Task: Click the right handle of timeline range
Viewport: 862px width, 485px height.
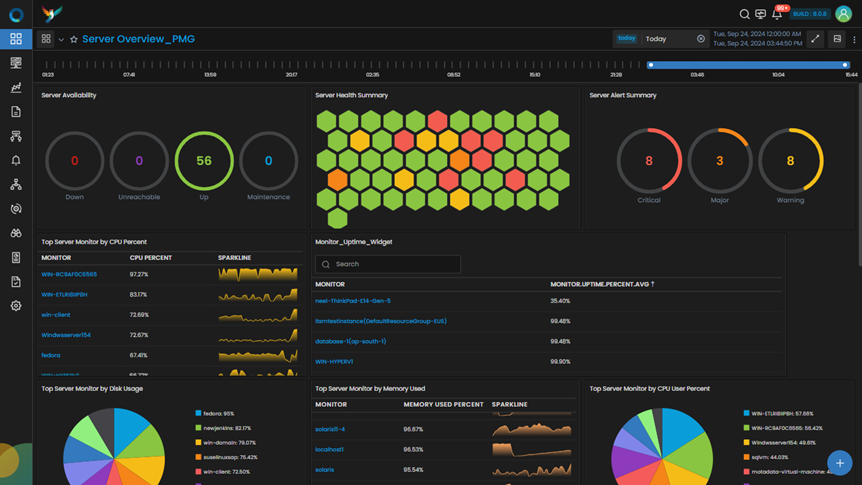Action: (846, 65)
